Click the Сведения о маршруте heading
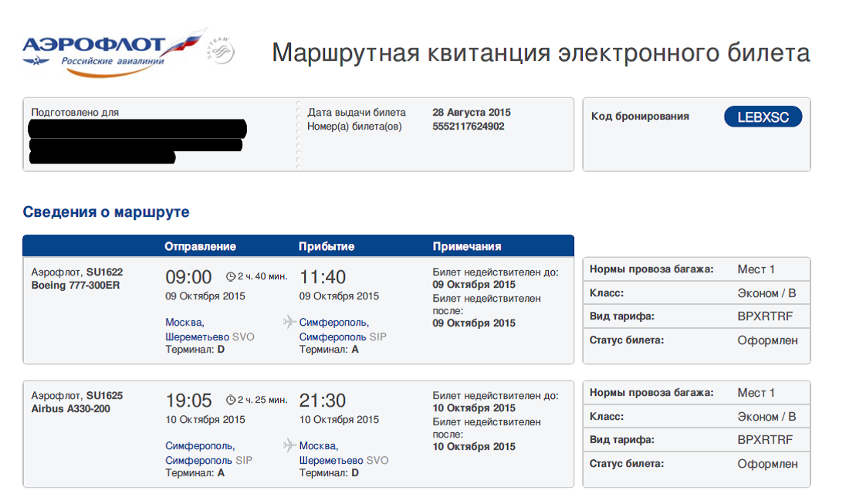This screenshot has height=504, width=846. 107,212
